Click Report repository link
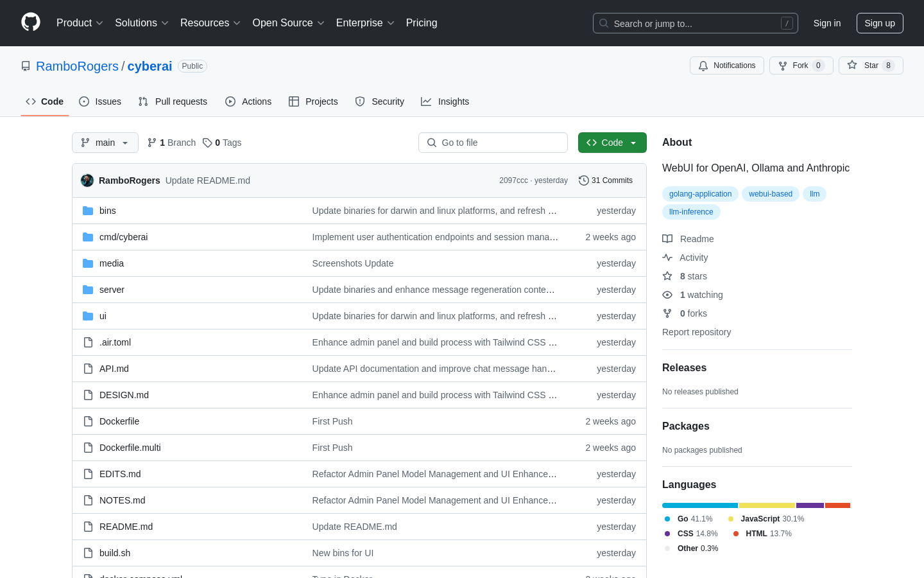924x578 pixels. pos(696,332)
